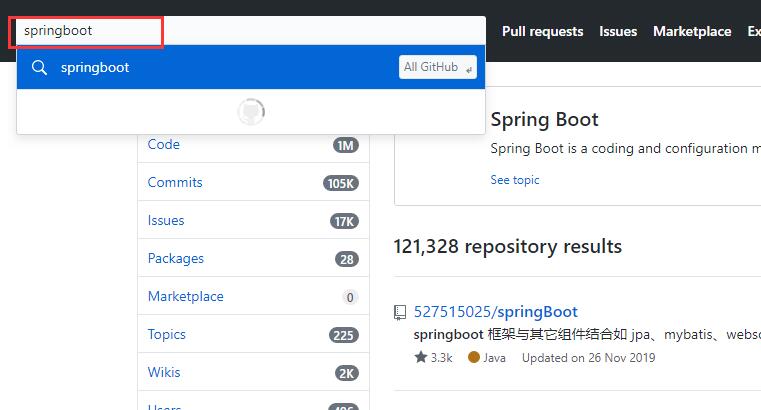Click the 0 count badge for Marketplace

coord(350,297)
